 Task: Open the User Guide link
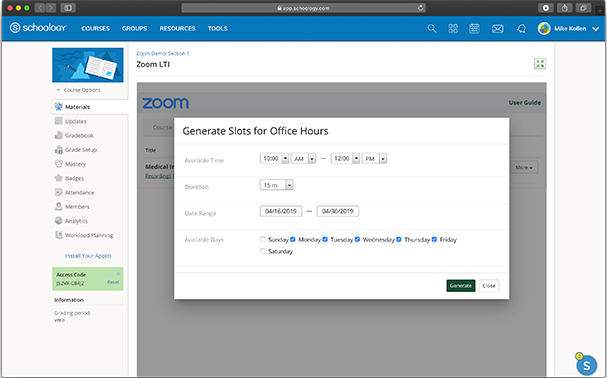tap(525, 103)
